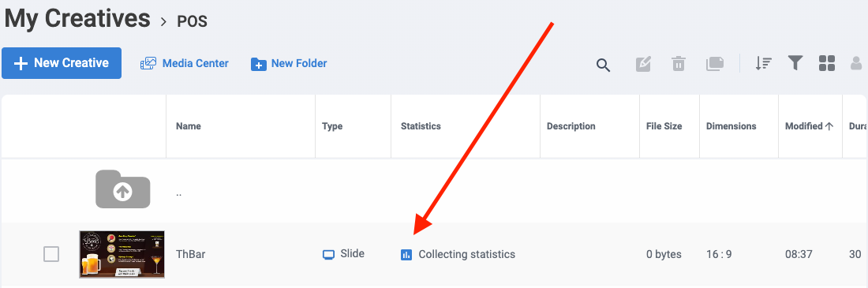Sort by Modified column header
Screen dimensions: 868x288
(x=810, y=126)
